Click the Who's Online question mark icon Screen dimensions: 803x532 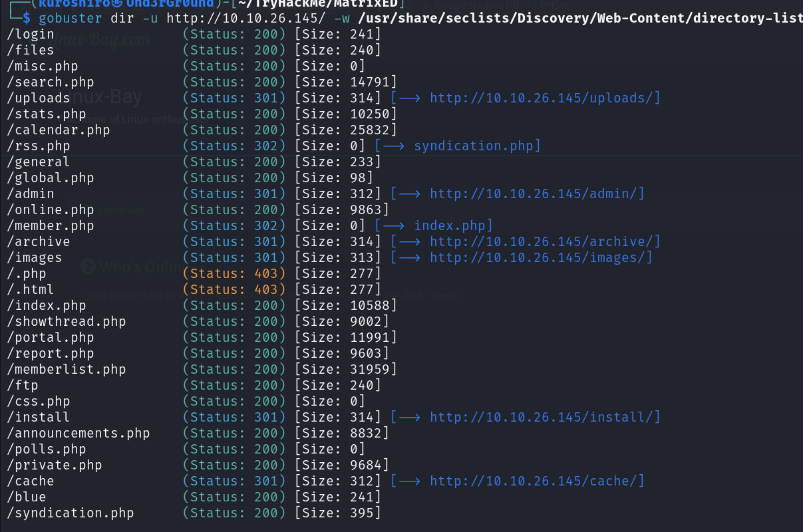pyautogui.click(x=87, y=267)
